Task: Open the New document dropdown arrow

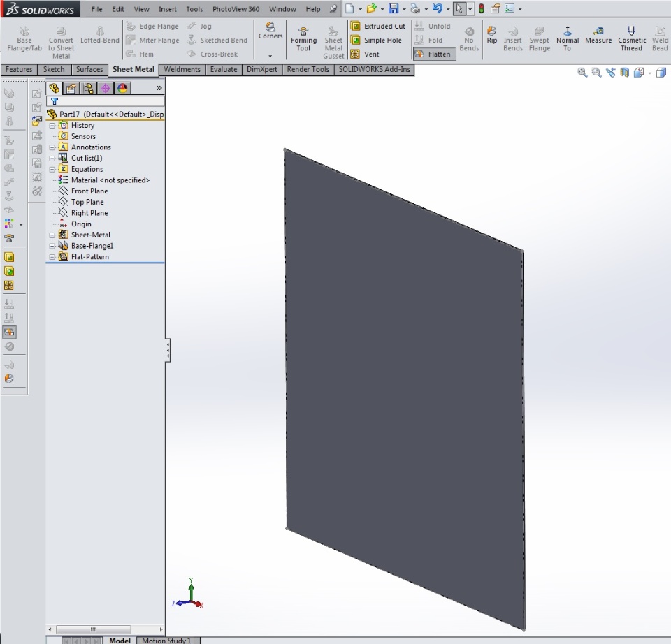Action: click(360, 9)
